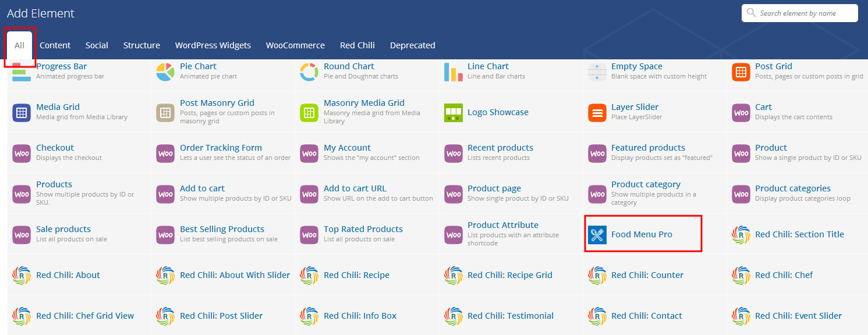
Task: Click the Red Chili: Counter icon
Action: pos(597,275)
